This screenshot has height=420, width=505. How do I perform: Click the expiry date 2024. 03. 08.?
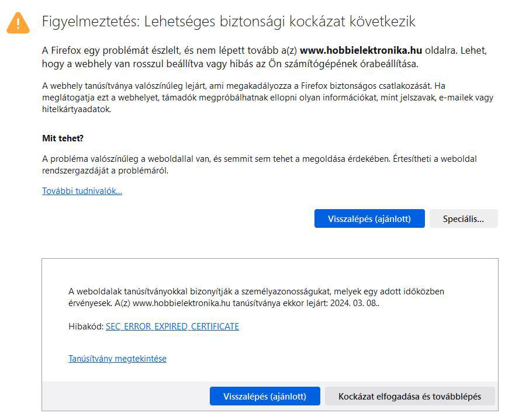354,303
